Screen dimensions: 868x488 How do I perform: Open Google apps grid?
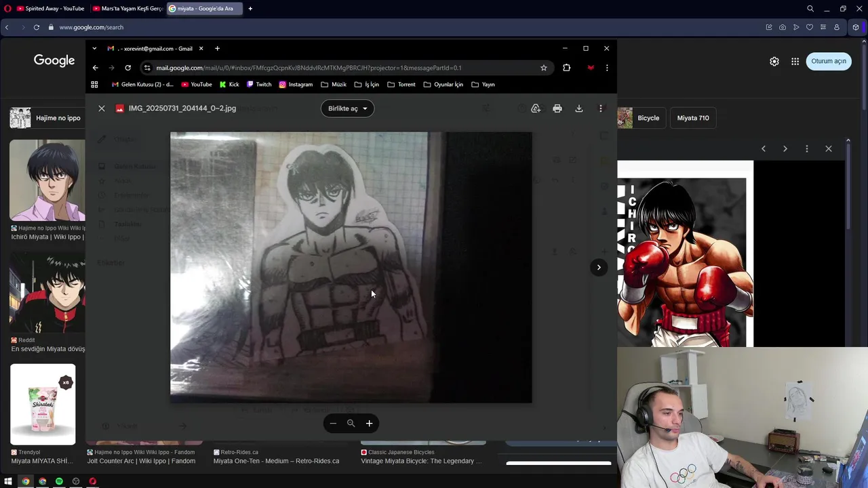point(795,61)
